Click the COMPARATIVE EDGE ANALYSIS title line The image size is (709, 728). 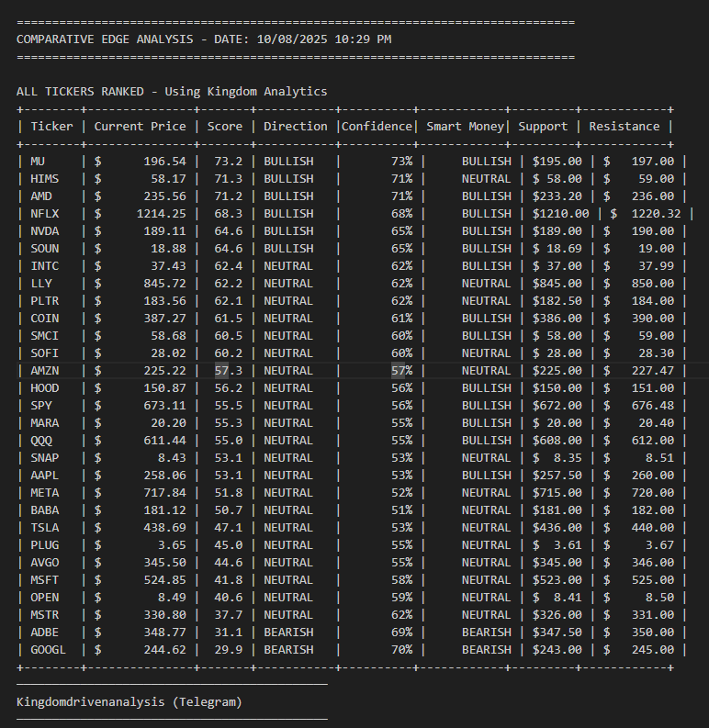click(x=204, y=39)
